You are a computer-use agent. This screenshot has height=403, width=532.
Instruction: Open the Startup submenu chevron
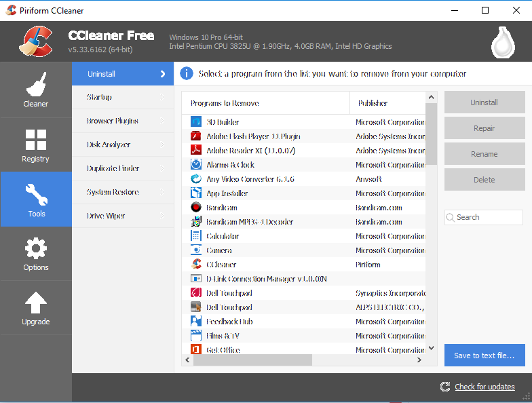pos(162,97)
